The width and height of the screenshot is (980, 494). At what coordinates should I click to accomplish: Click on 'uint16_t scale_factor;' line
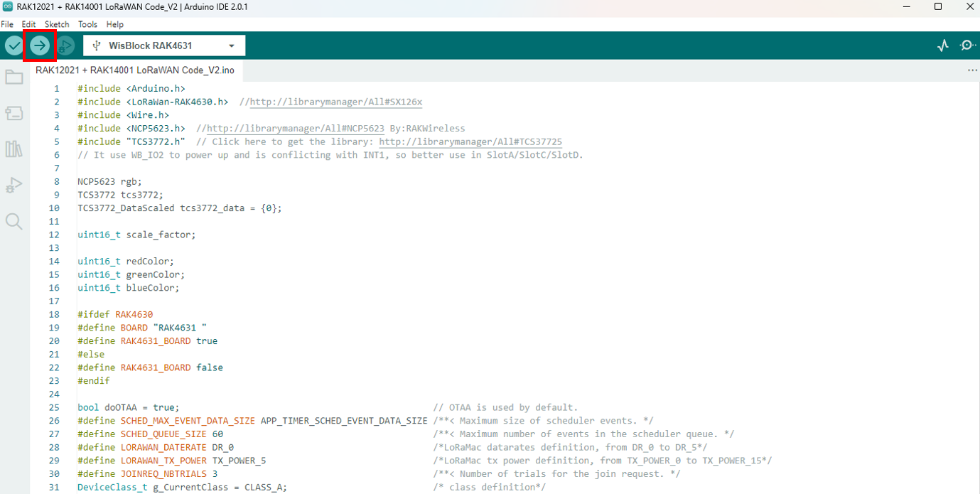(136, 235)
